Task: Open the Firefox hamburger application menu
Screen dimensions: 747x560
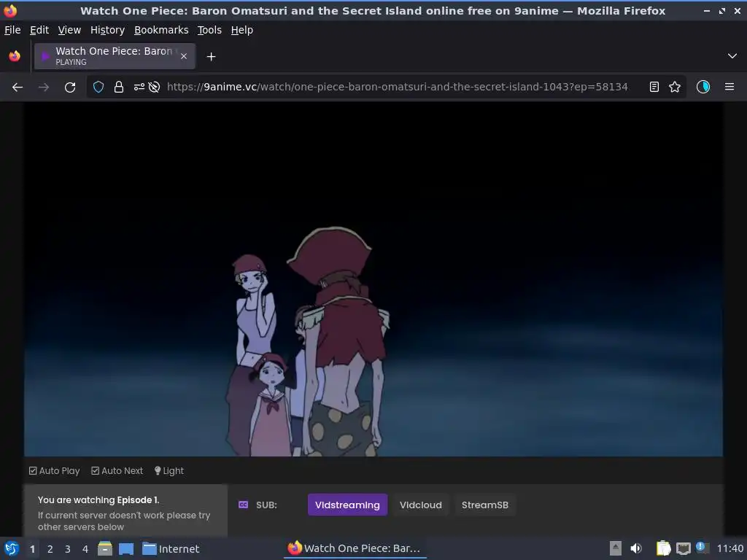Action: [729, 87]
